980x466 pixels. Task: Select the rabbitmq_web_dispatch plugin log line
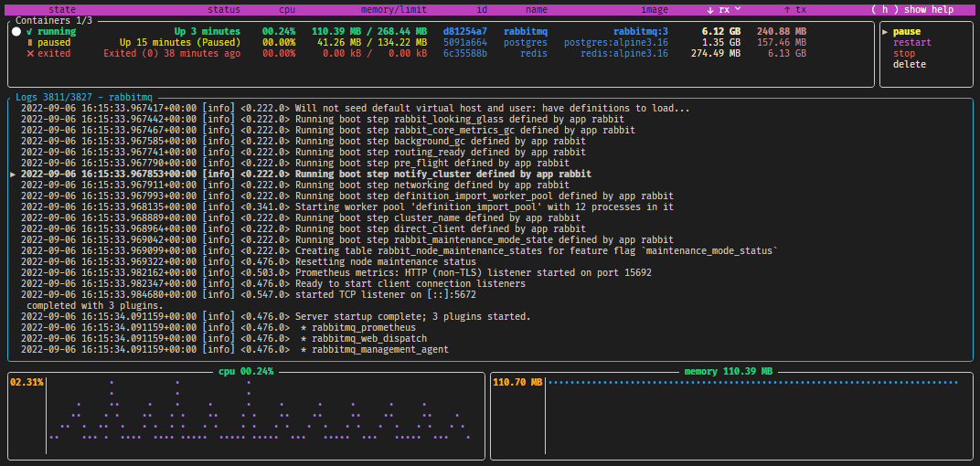[x=223, y=339]
